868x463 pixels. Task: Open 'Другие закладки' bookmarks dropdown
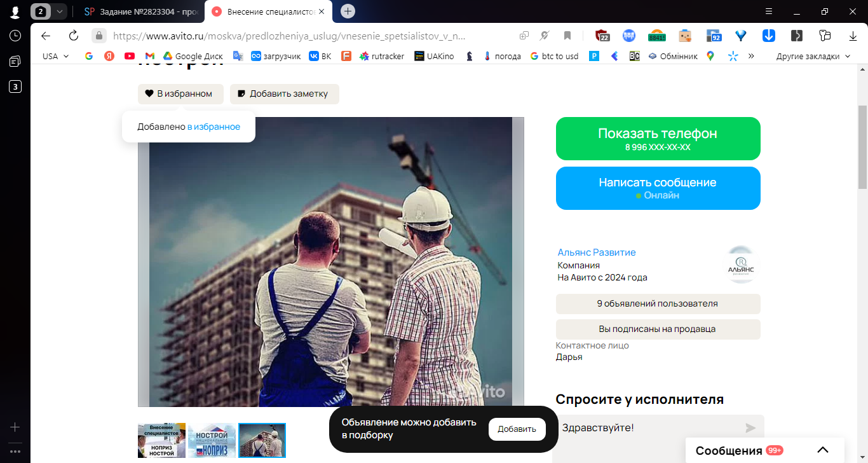(813, 56)
